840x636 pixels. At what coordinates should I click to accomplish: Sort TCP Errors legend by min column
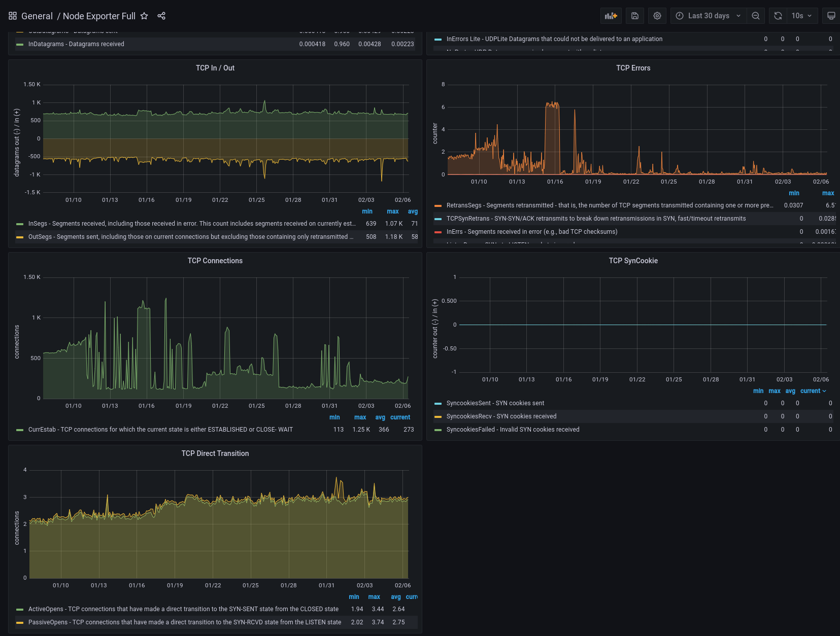click(794, 193)
